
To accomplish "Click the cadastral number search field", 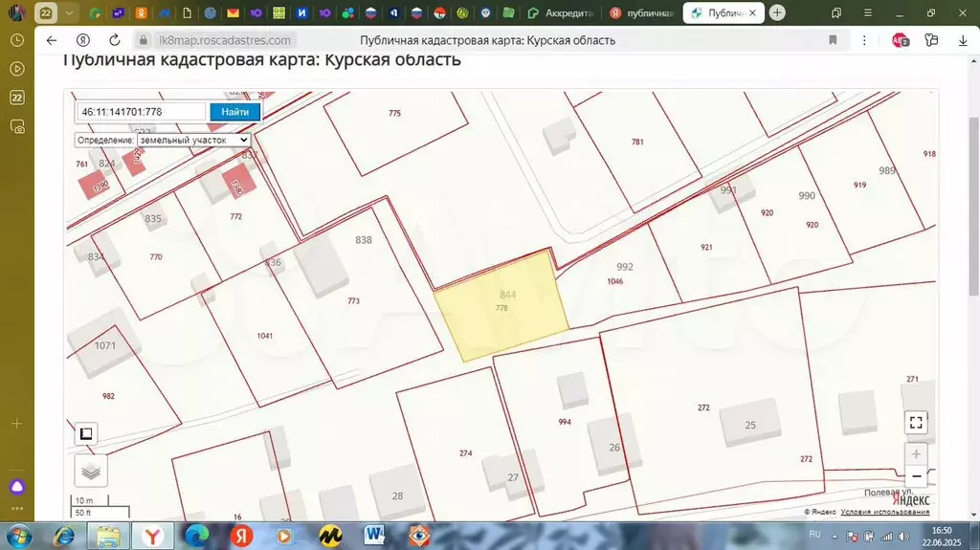I will (x=142, y=112).
